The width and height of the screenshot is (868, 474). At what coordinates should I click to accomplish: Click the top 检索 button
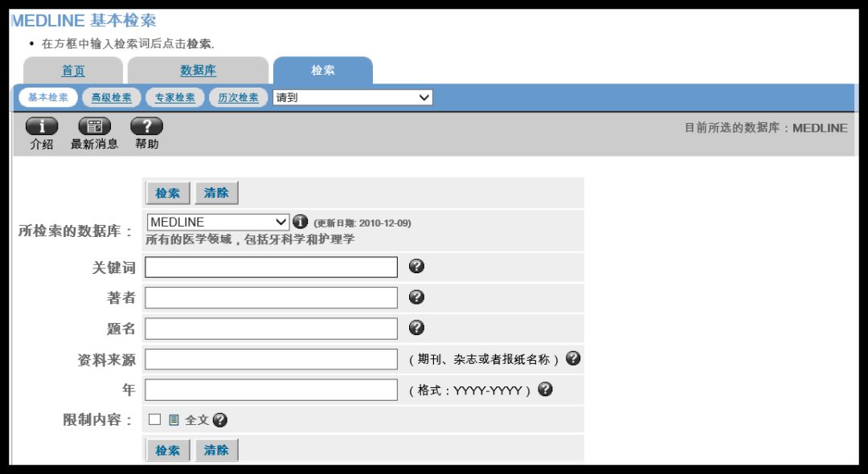tap(166, 192)
